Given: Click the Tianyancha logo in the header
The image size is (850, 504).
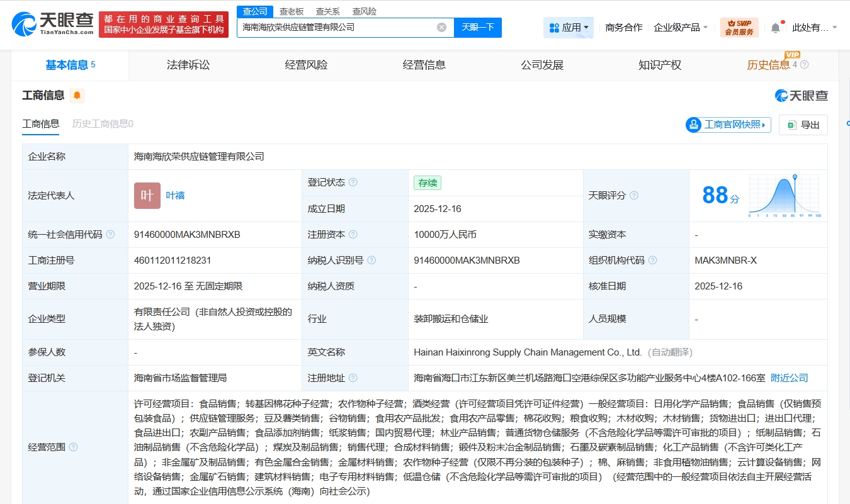Looking at the screenshot, I should 53,23.
